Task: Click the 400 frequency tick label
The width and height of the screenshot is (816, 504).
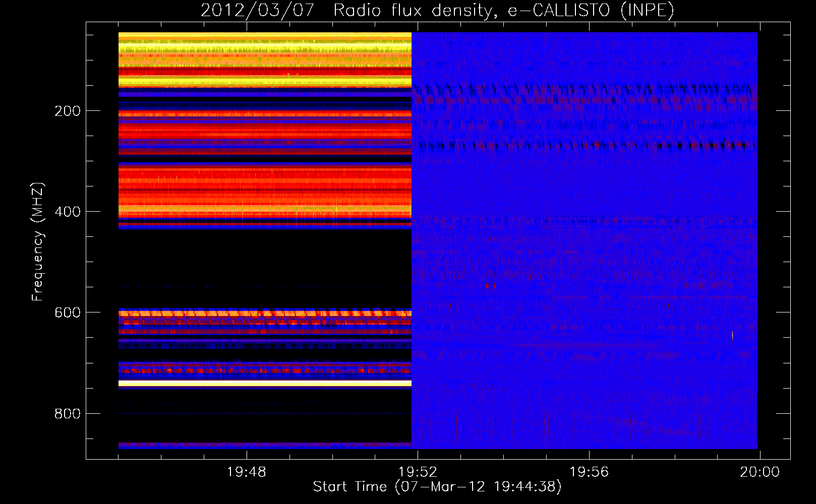Action: click(x=68, y=212)
